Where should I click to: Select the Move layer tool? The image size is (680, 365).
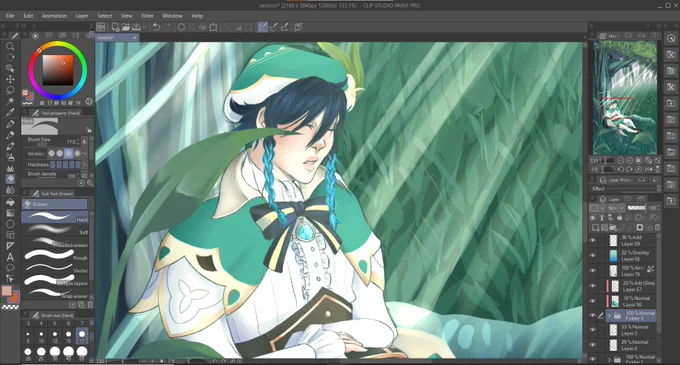coord(10,79)
